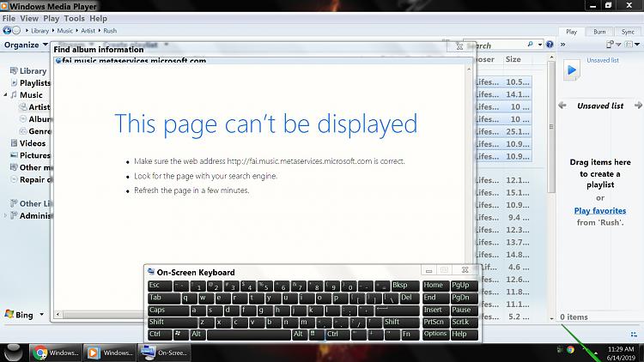This screenshot has height=362, width=644.
Task: Click the Esc key on On-Screen Keyboard
Action: coord(160,286)
